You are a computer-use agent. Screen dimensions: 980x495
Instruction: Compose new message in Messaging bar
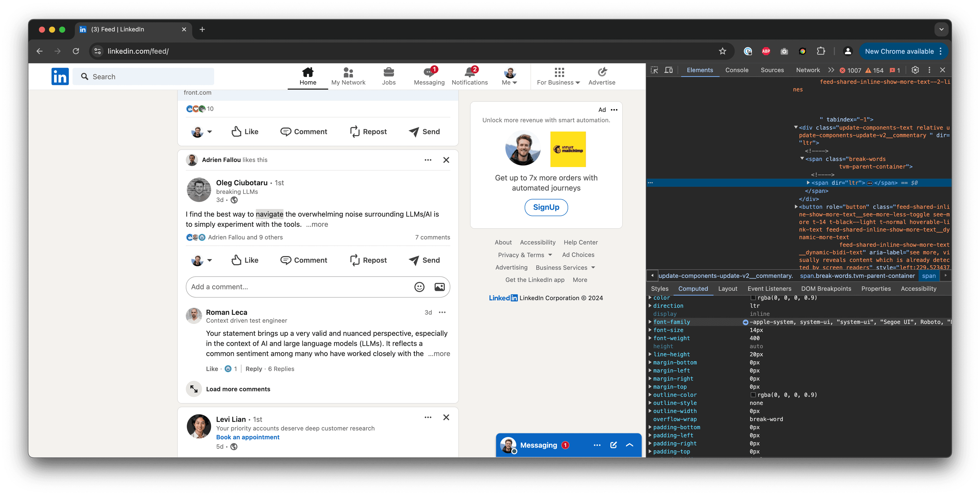(x=613, y=445)
